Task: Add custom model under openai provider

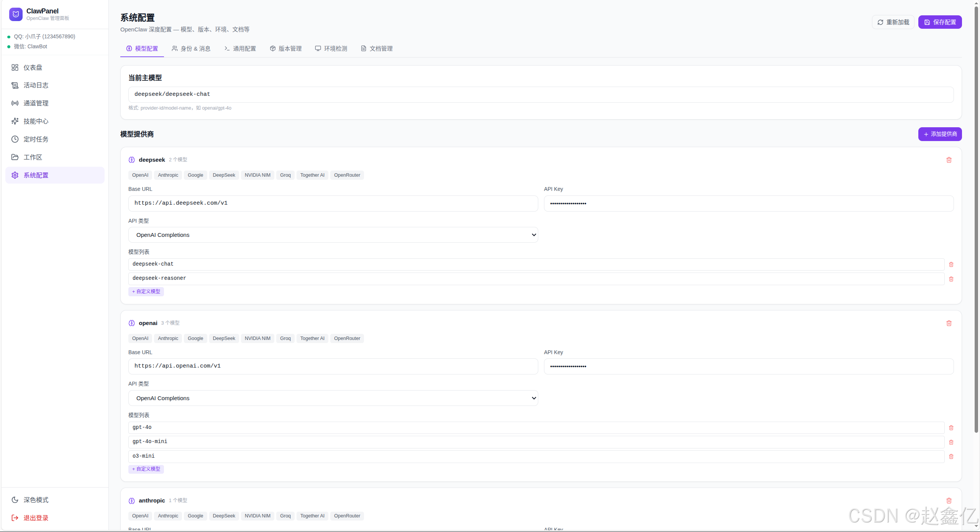Action: 146,469
